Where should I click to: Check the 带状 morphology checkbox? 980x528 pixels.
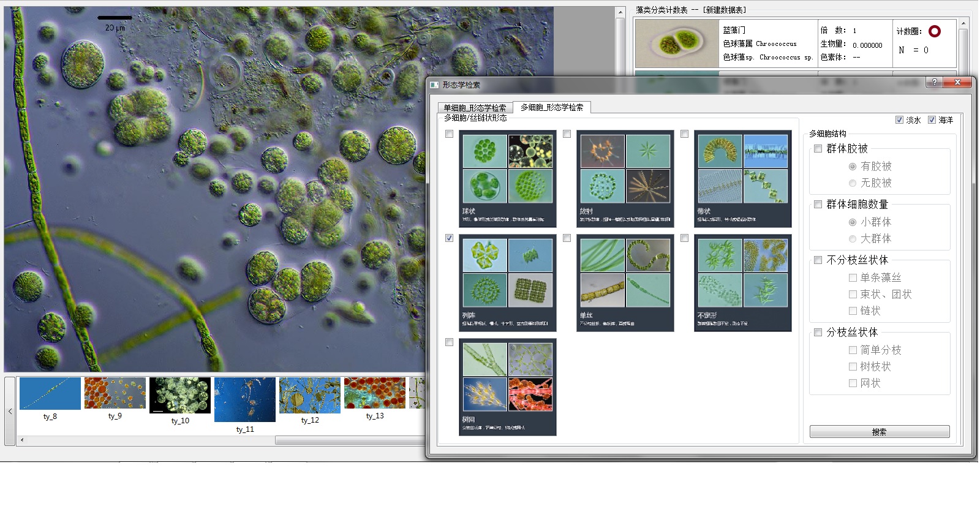(x=685, y=134)
